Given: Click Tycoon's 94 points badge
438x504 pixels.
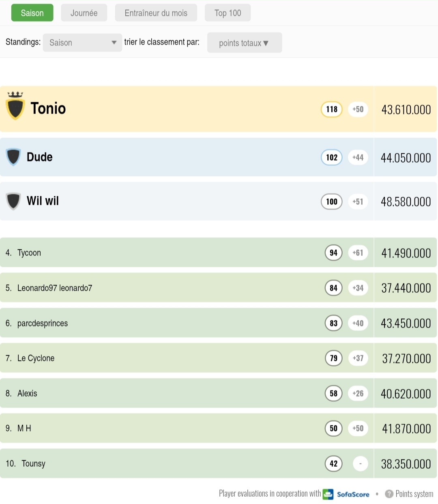Looking at the screenshot, I should click(x=333, y=253).
